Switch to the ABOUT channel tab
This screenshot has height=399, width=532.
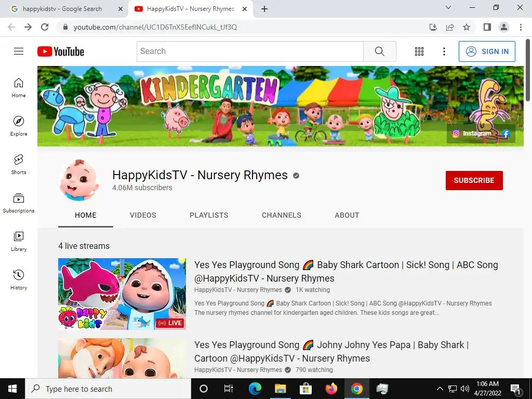pos(347,215)
